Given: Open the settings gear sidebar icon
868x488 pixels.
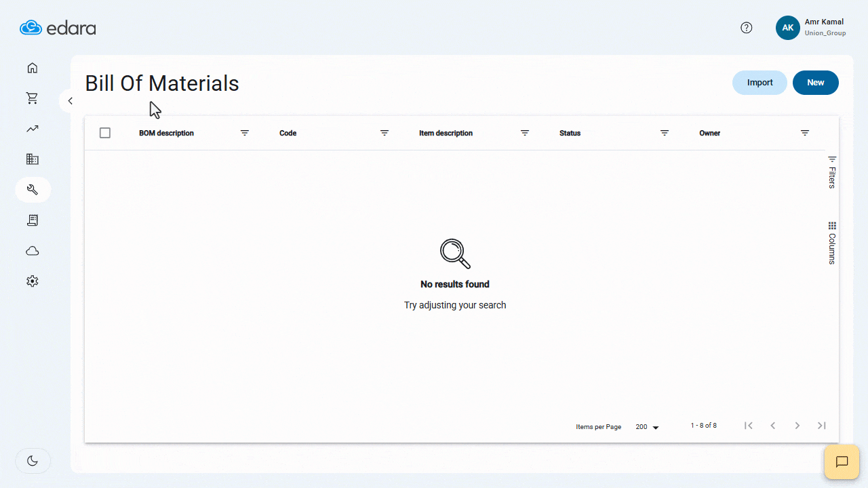Looking at the screenshot, I should (33, 281).
